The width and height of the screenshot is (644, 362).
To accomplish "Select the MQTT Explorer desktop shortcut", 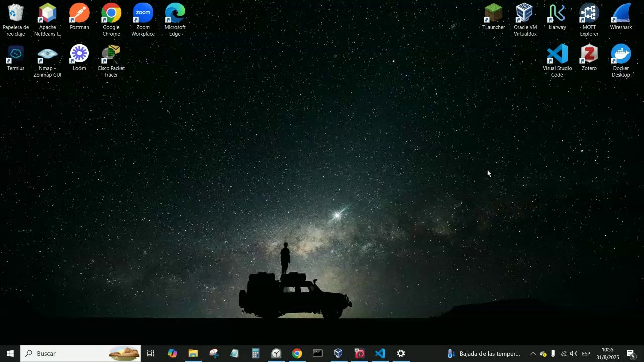I will [589, 20].
